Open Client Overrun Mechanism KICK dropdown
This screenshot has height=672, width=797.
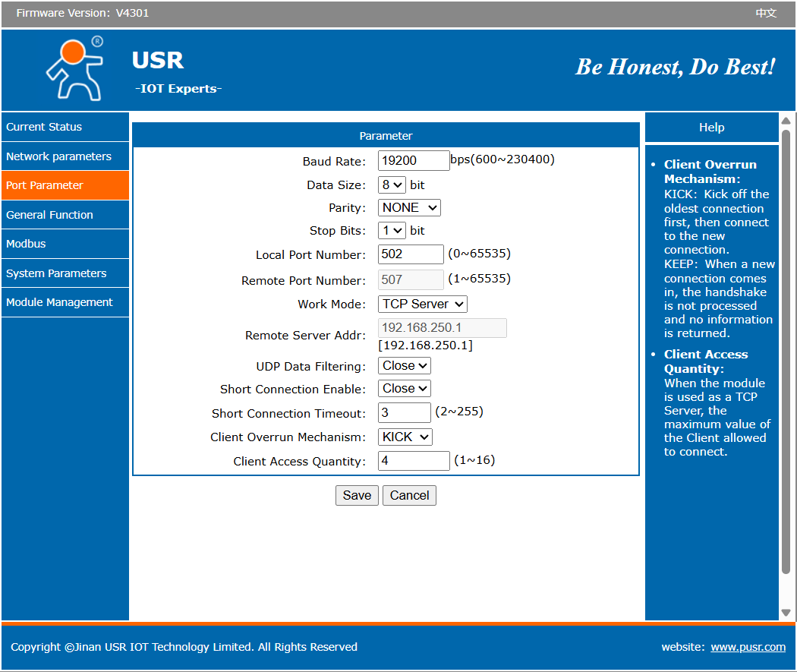pyautogui.click(x=405, y=437)
